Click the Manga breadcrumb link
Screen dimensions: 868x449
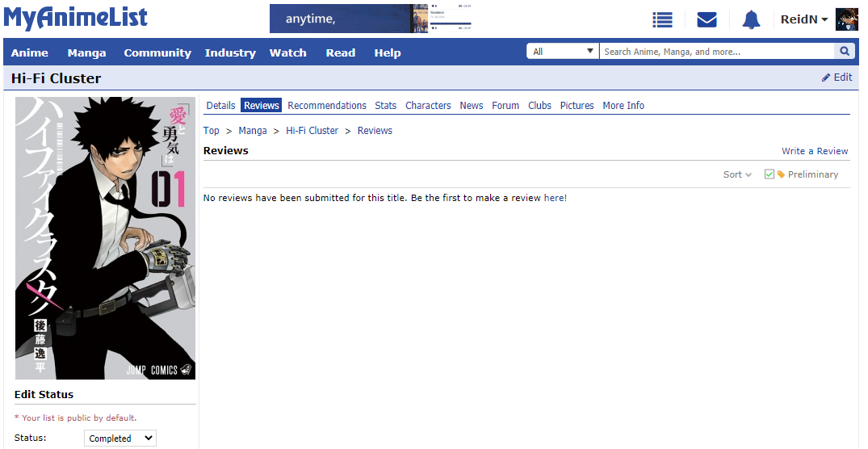coord(253,131)
